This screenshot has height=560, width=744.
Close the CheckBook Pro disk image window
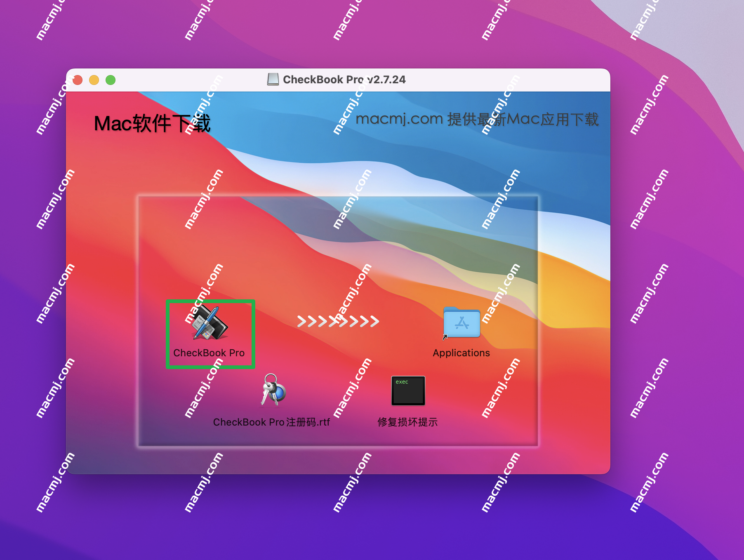pyautogui.click(x=78, y=80)
